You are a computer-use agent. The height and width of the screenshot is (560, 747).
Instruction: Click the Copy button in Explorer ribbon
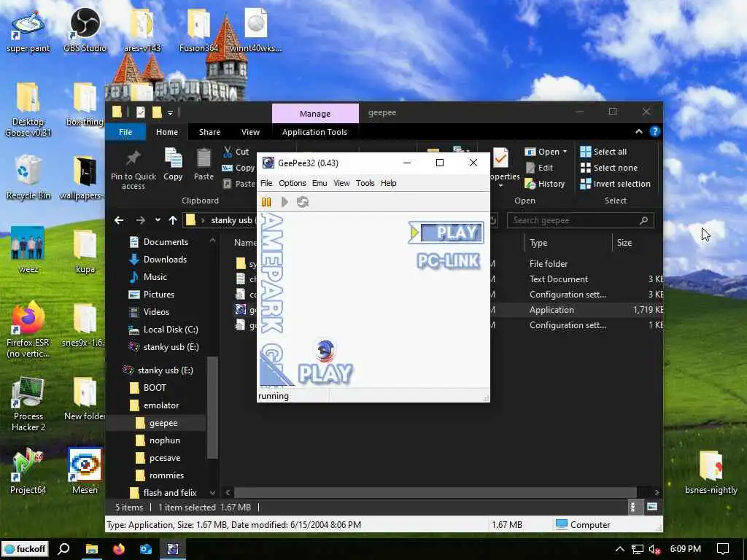(173, 165)
